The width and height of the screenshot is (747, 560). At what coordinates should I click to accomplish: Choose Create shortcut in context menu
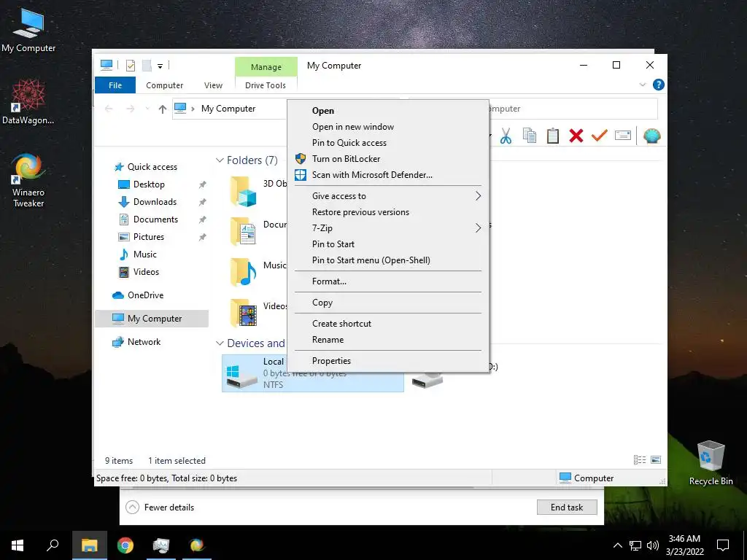[x=388, y=324]
